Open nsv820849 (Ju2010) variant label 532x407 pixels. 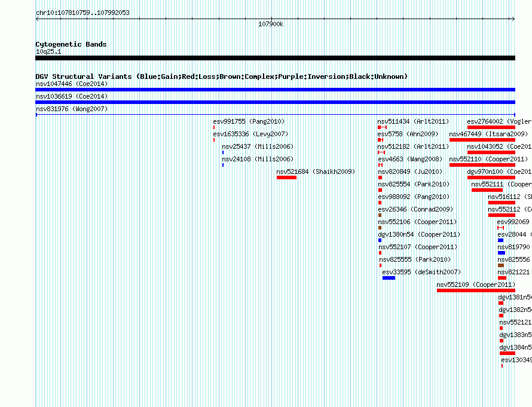pyautogui.click(x=410, y=172)
